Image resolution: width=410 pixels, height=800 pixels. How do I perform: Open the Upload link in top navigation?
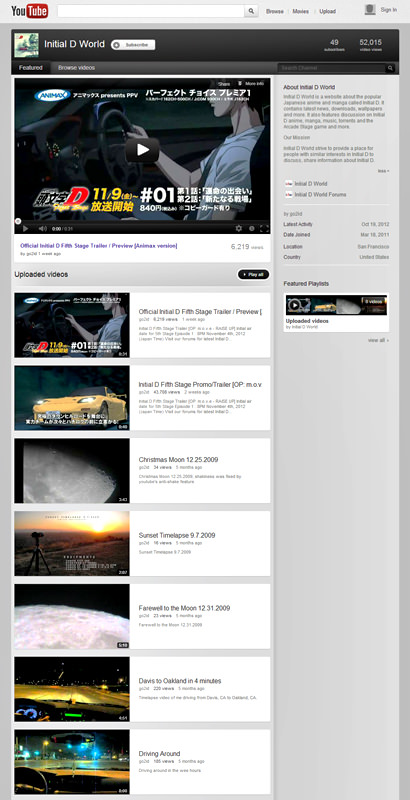coord(327,11)
